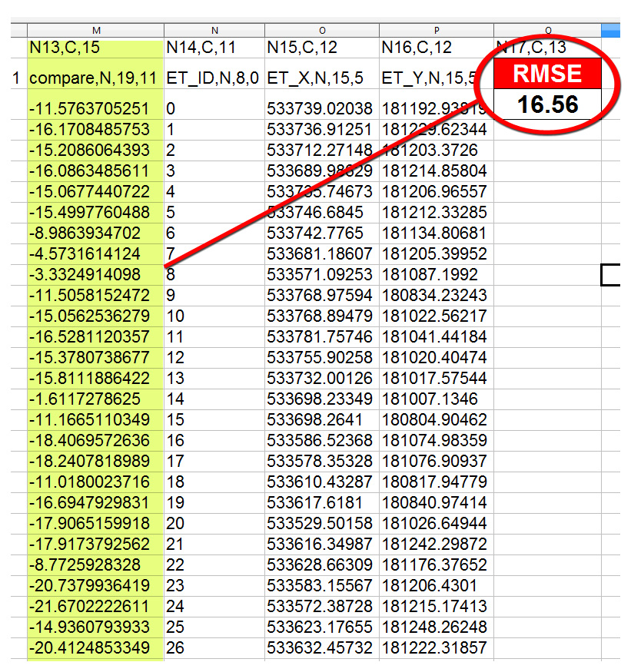631x672 pixels.
Task: Click the red RMSE label
Action: [x=547, y=74]
